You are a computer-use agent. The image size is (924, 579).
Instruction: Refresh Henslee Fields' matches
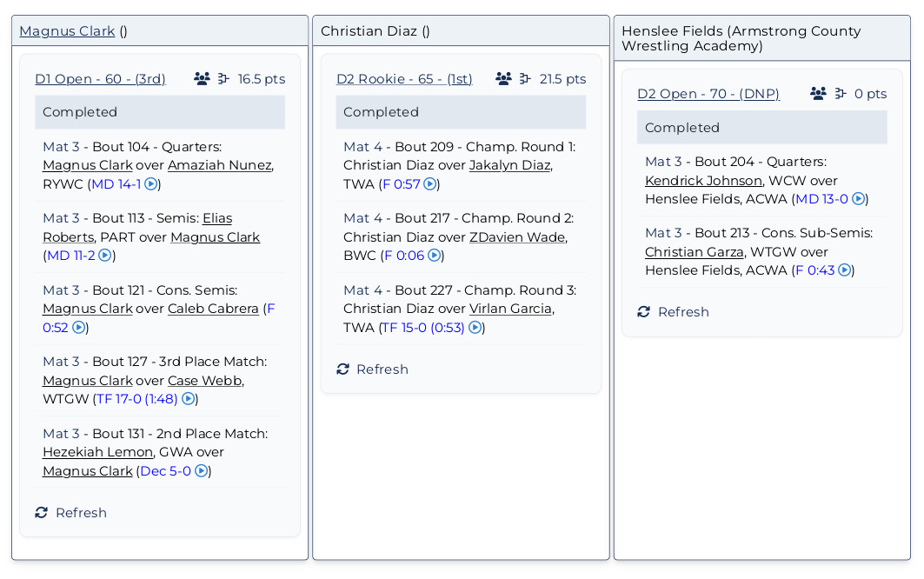673,312
